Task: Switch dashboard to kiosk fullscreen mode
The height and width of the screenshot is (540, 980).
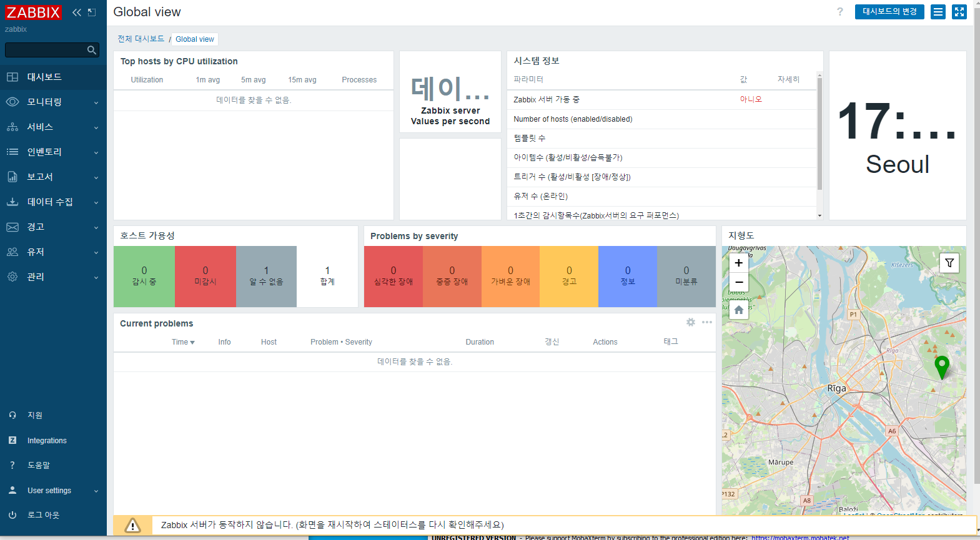Action: pyautogui.click(x=959, y=12)
